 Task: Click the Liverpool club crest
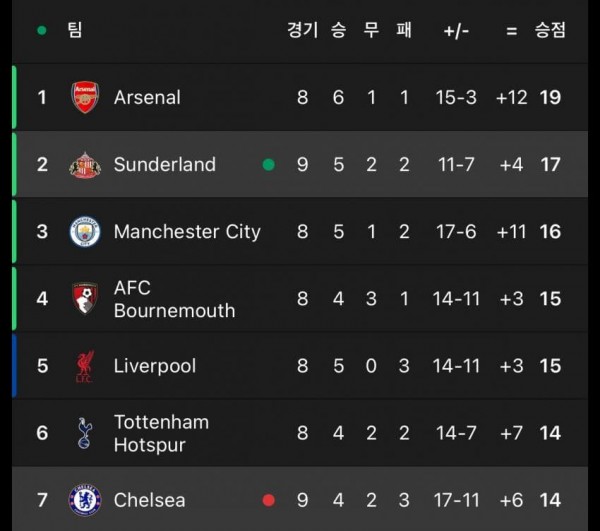coord(85,366)
